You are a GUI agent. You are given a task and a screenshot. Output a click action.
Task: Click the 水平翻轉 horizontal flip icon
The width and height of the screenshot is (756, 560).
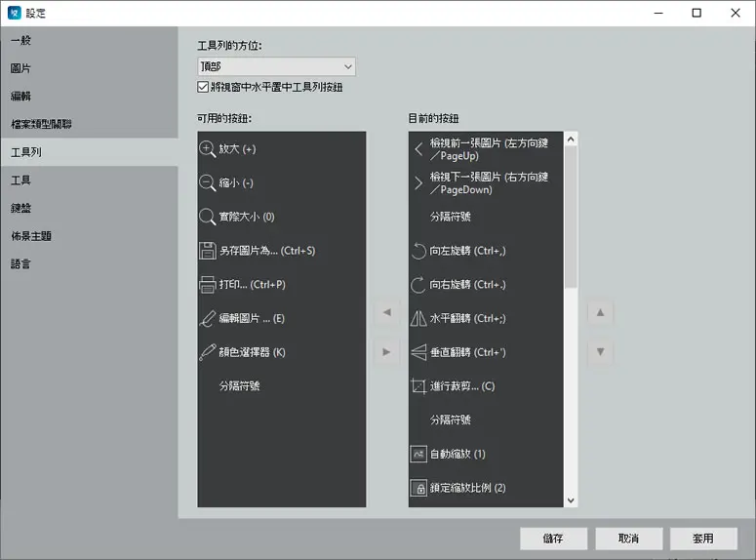(418, 318)
